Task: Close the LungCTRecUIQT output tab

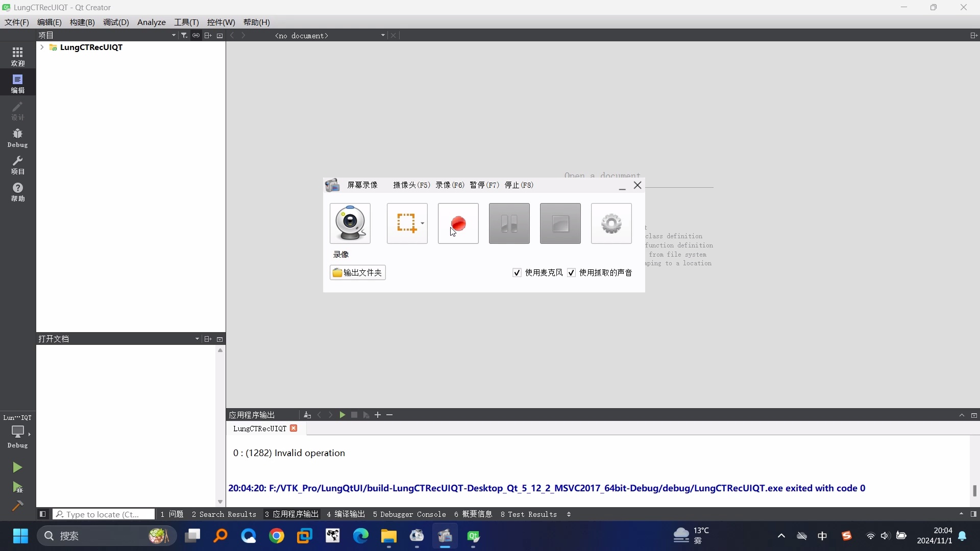Action: click(x=293, y=429)
